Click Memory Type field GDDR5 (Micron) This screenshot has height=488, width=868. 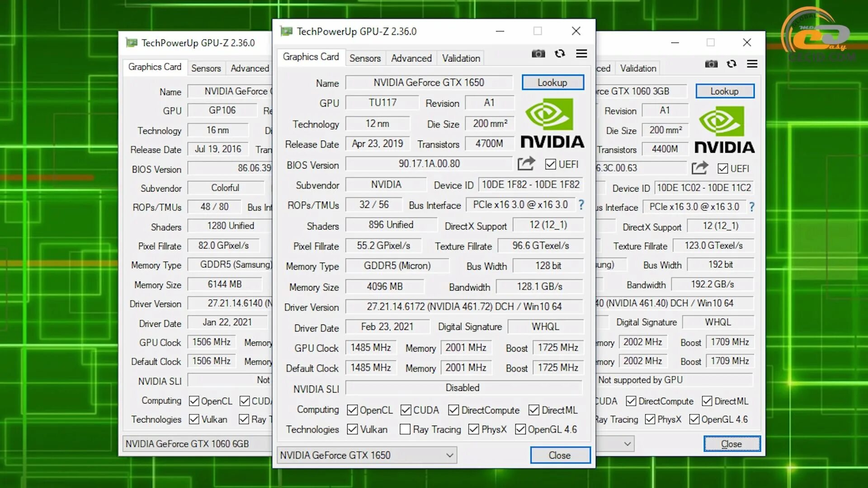click(397, 266)
